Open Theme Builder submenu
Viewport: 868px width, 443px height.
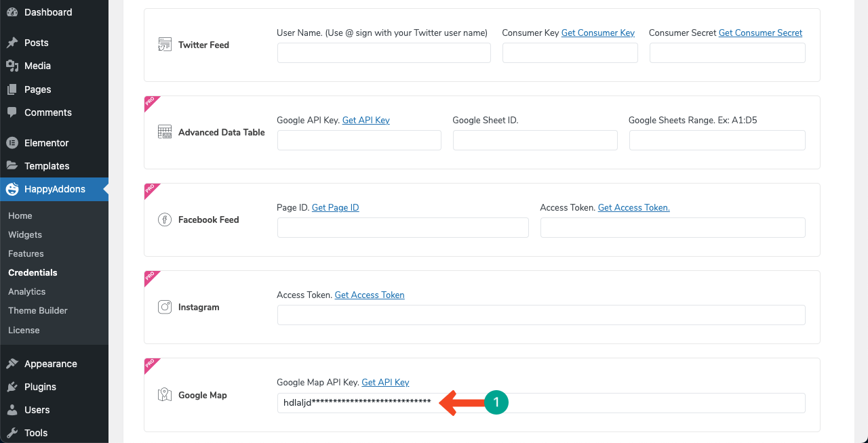coord(38,310)
